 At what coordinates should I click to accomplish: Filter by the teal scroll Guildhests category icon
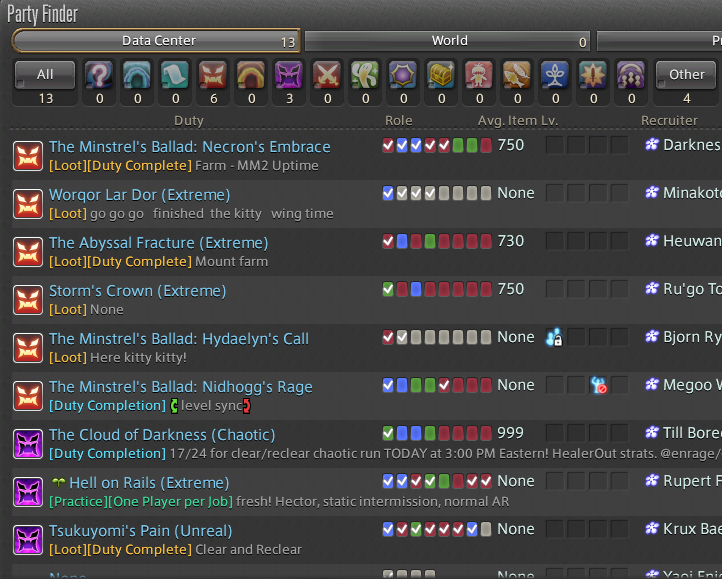point(175,74)
